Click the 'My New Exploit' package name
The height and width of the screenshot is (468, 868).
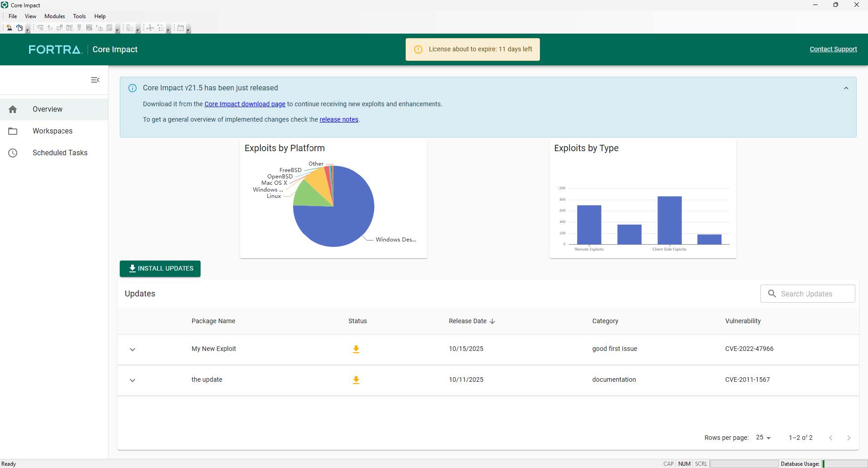(x=214, y=349)
